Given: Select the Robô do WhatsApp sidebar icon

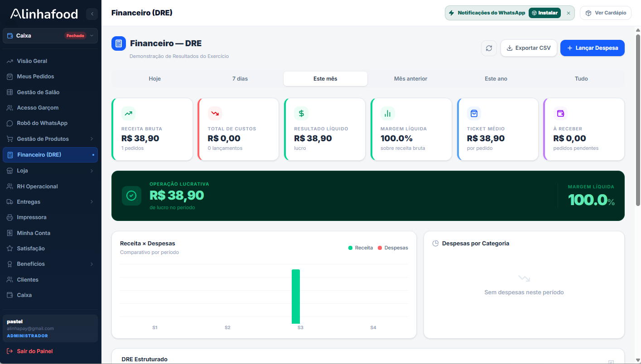Looking at the screenshot, I should 10,123.
